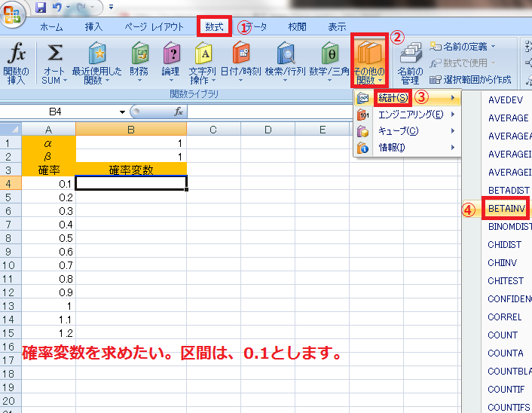The image size is (532, 413).
Task: Open the Insert Function (関数の挿入) dialog
Action: pyautogui.click(x=16, y=63)
